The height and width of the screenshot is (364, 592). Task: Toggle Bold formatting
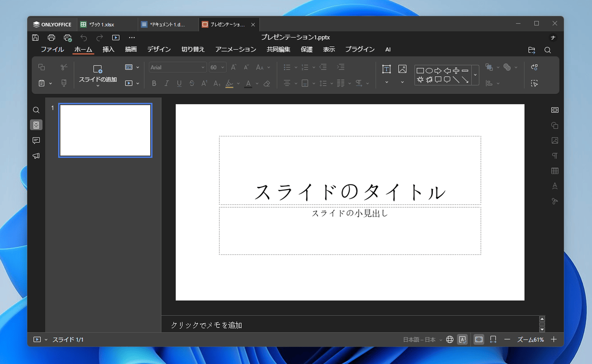point(154,83)
